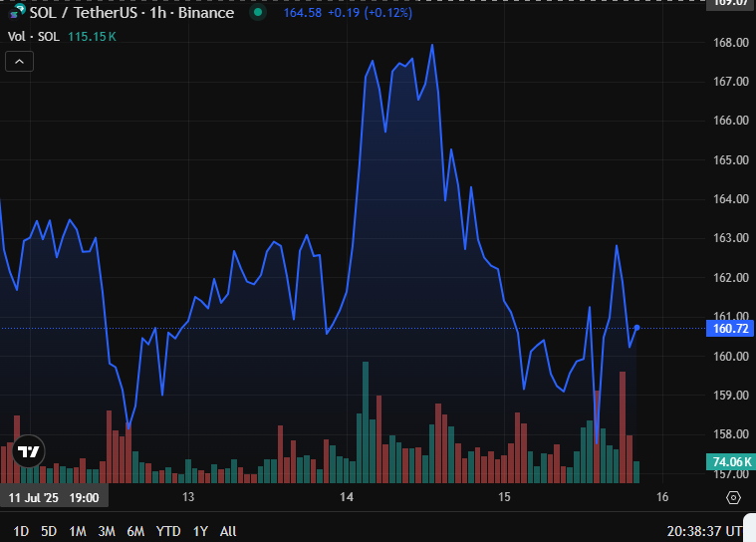This screenshot has height=542, width=756.
Task: Click the 160.00 price axis label
Action: (x=731, y=356)
